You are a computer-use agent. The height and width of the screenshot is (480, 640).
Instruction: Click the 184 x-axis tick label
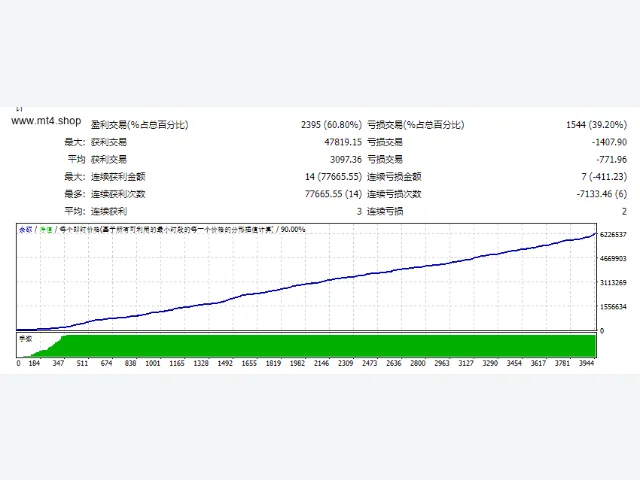tap(34, 363)
